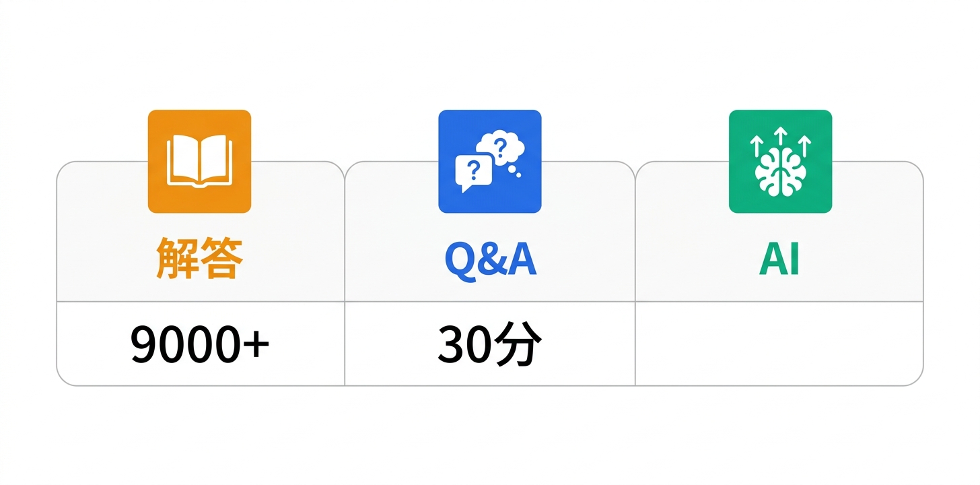
Task: Click the right page of the book
Action: pyautogui.click(x=217, y=159)
